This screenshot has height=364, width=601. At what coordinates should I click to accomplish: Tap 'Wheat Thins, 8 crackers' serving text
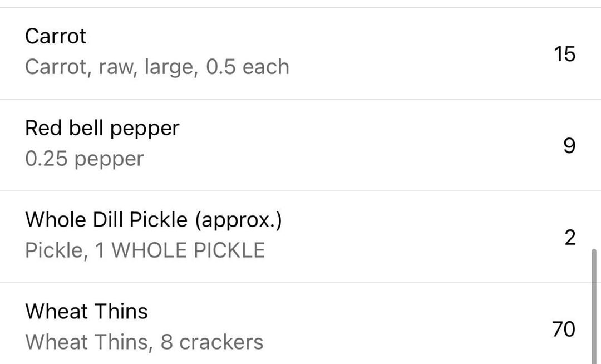[144, 342]
